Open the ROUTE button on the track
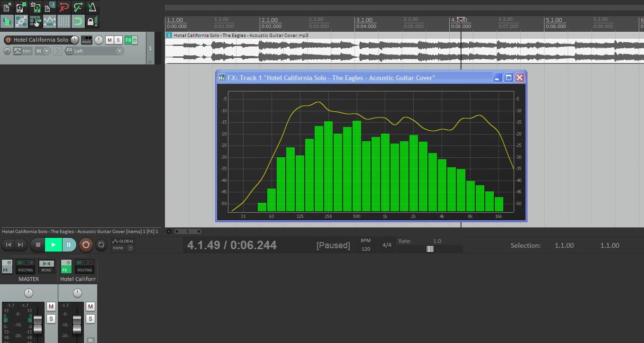This screenshot has width=644, height=343. (87, 40)
